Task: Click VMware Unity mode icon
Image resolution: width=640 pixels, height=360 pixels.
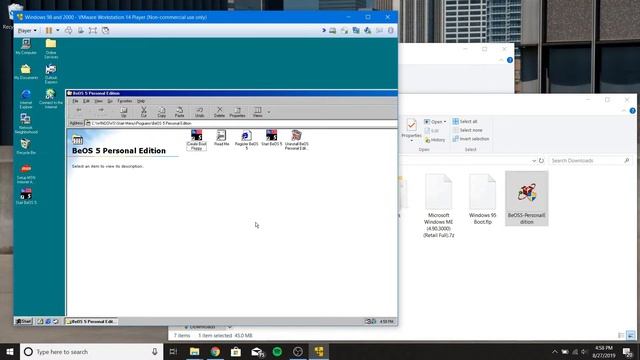Action: [x=105, y=31]
